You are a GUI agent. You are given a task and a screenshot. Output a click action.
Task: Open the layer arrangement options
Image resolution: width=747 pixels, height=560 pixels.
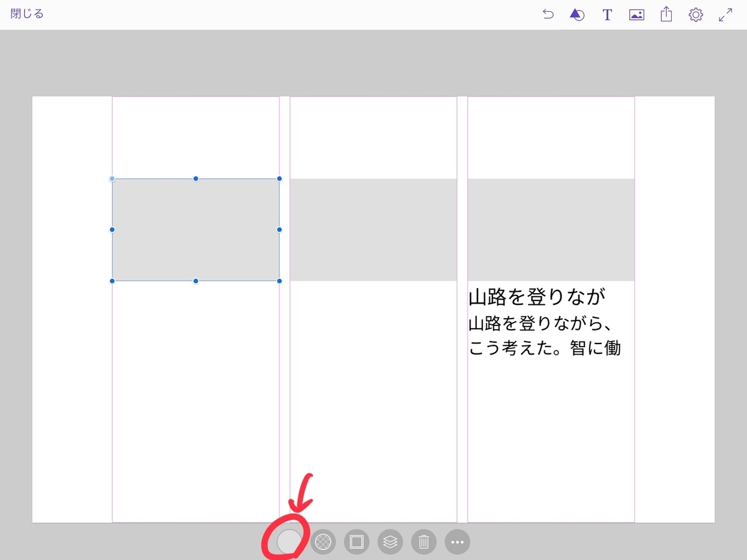pos(390,542)
